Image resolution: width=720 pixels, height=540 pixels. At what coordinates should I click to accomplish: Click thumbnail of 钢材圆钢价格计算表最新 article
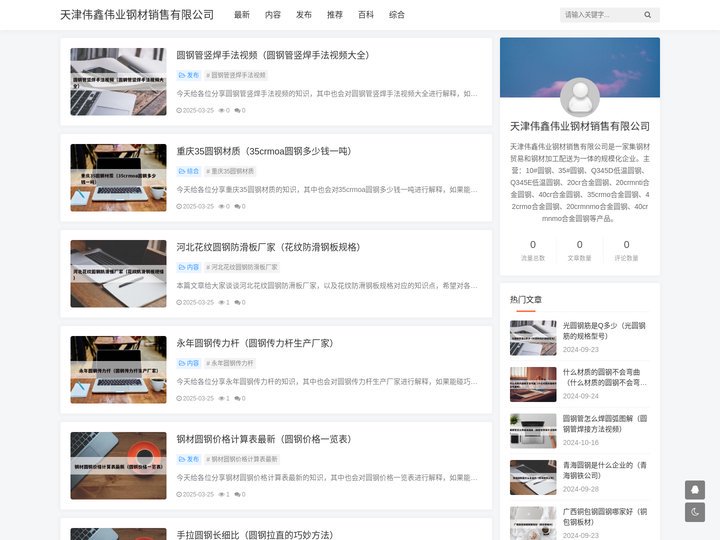tap(118, 466)
